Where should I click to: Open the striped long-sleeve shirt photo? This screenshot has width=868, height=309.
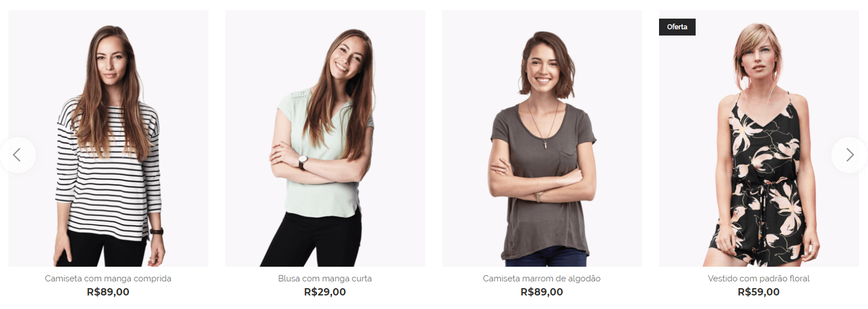tap(108, 138)
